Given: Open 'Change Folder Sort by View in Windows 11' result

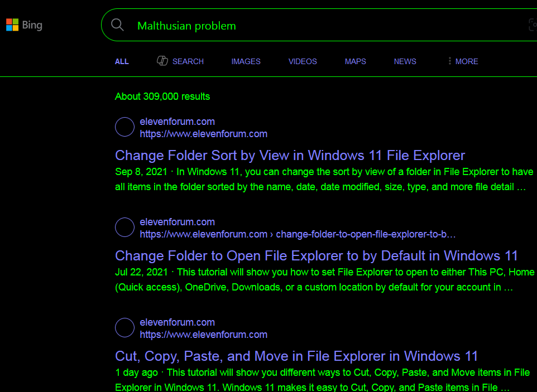Looking at the screenshot, I should (290, 156).
